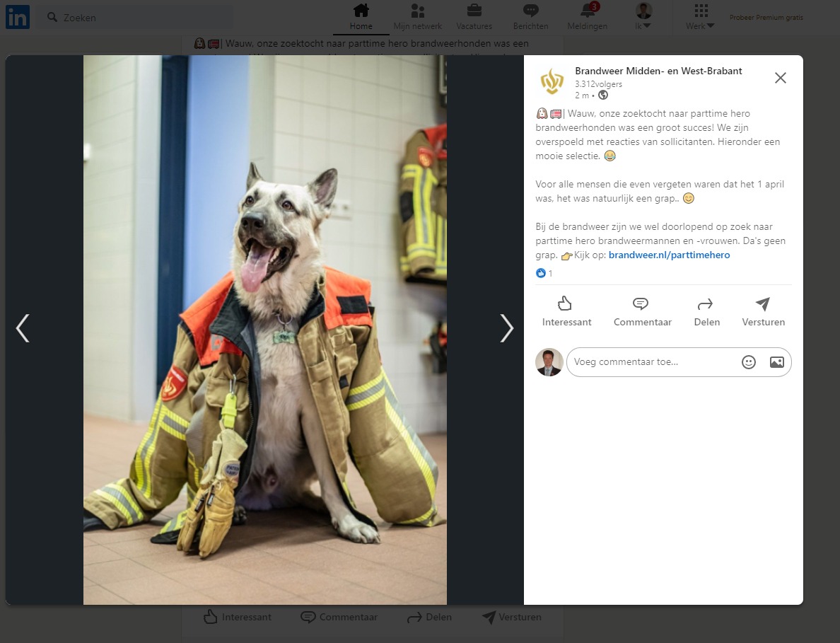Open the emoji picker in the comment box
This screenshot has height=643, width=840.
[748, 362]
